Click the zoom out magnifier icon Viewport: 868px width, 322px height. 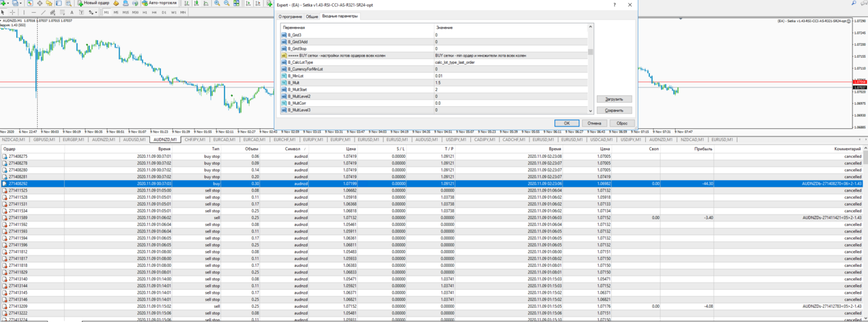(227, 3)
